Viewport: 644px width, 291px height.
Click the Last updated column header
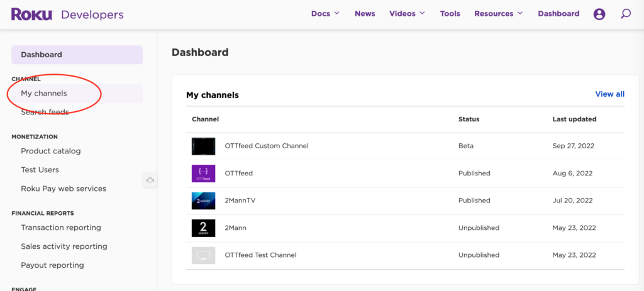click(575, 119)
